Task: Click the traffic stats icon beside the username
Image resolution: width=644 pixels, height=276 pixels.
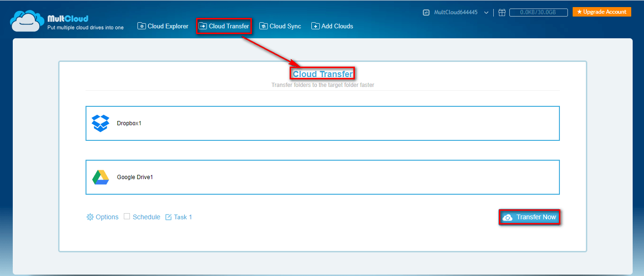Action: pyautogui.click(x=426, y=13)
